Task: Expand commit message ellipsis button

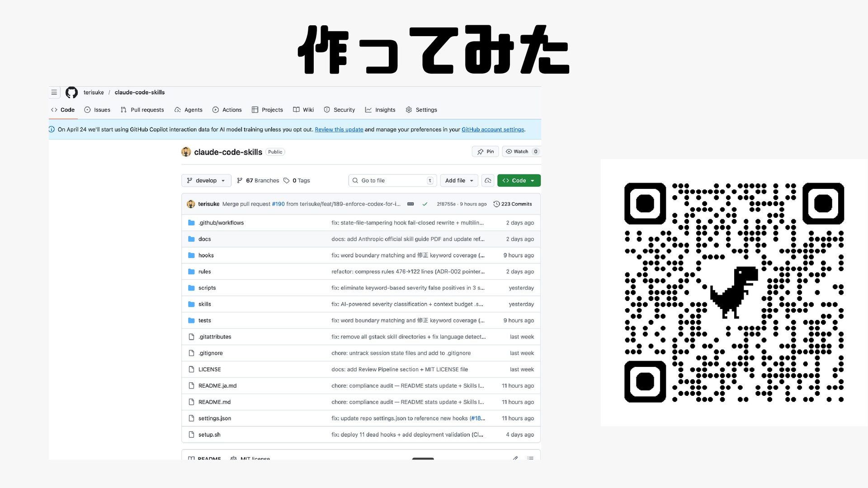Action: (410, 204)
